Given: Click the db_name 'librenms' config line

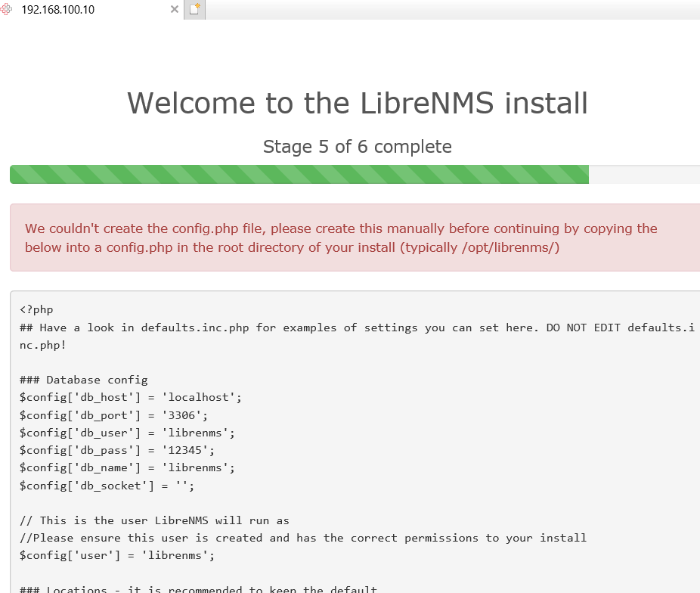Looking at the screenshot, I should point(127,467).
